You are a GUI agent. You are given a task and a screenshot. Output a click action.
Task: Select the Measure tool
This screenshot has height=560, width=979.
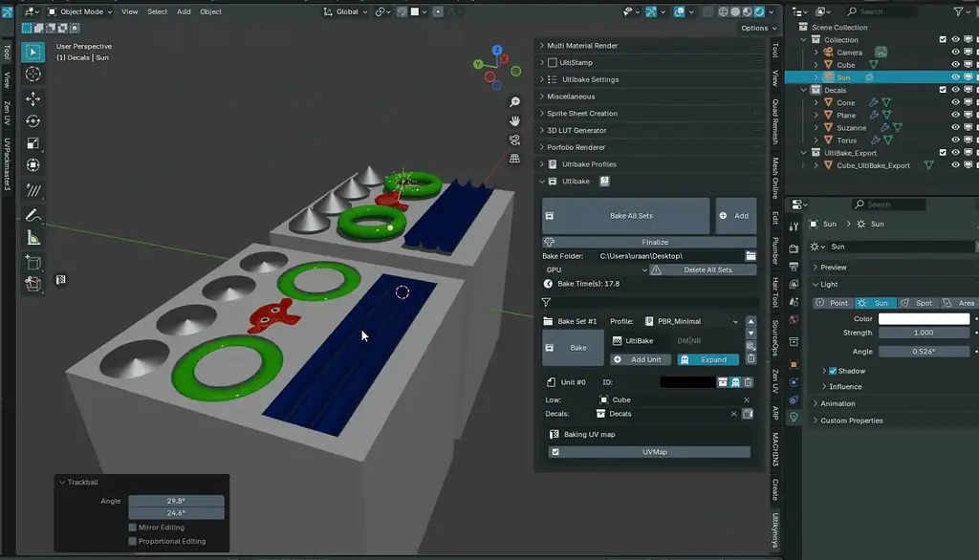pyautogui.click(x=33, y=238)
